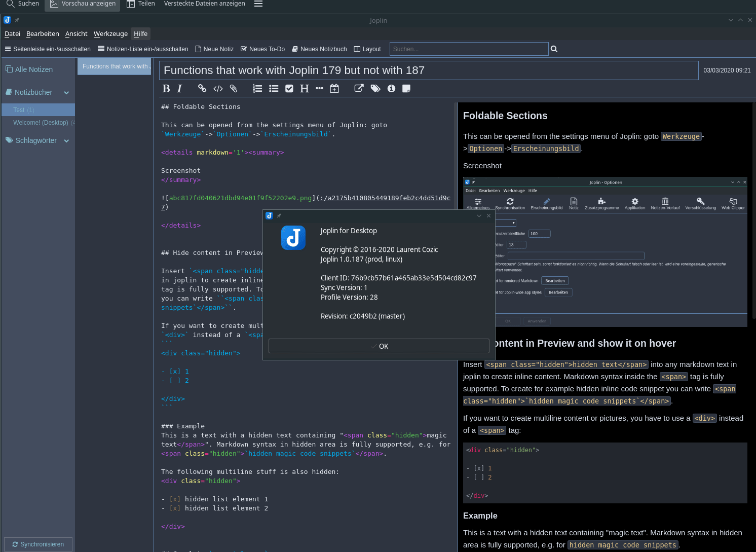The height and width of the screenshot is (552, 756).
Task: Apply italic formatting
Action: pos(179,88)
